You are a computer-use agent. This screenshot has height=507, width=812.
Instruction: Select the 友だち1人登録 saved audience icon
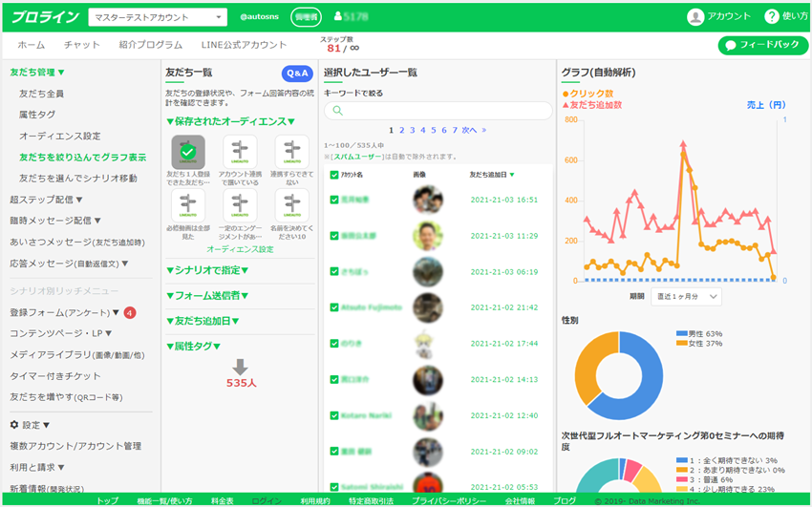tap(188, 151)
